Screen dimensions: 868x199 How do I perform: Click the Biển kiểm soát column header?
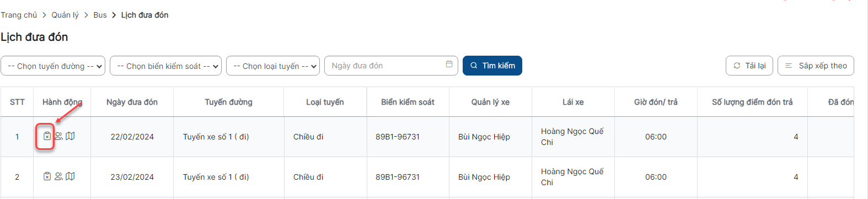pos(408,102)
